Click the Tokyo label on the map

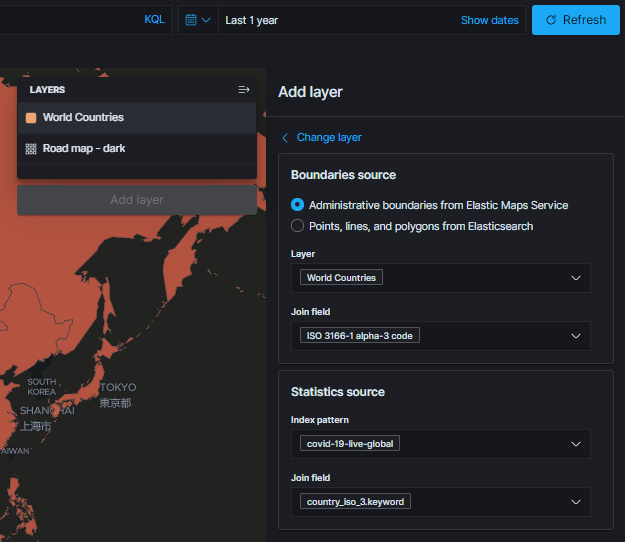pos(118,388)
